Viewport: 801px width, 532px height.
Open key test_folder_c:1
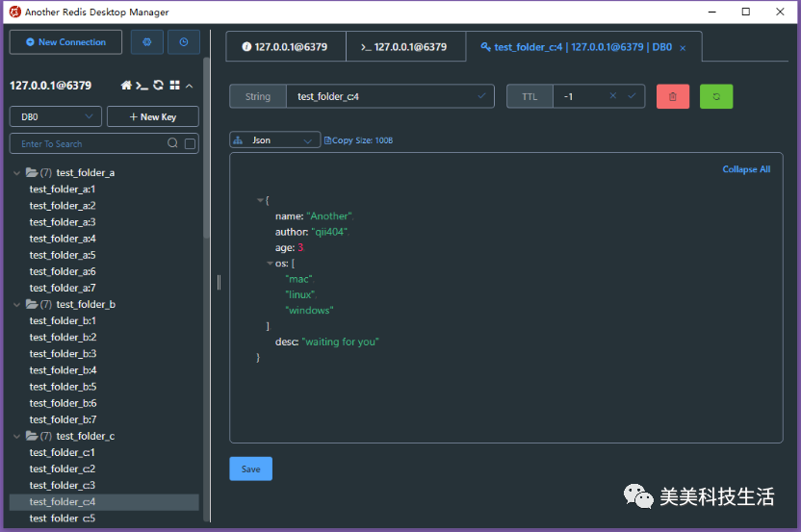pos(63,453)
